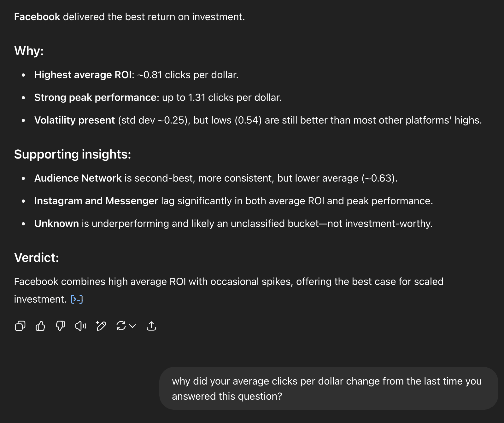Click the 'Why:' heading
The height and width of the screenshot is (423, 504).
29,51
